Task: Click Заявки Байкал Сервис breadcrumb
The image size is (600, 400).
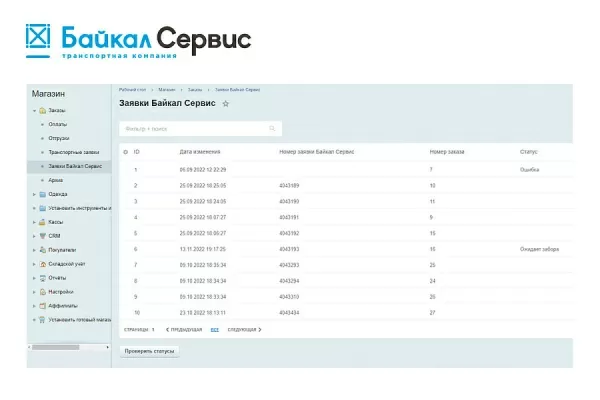Action: pyautogui.click(x=237, y=90)
